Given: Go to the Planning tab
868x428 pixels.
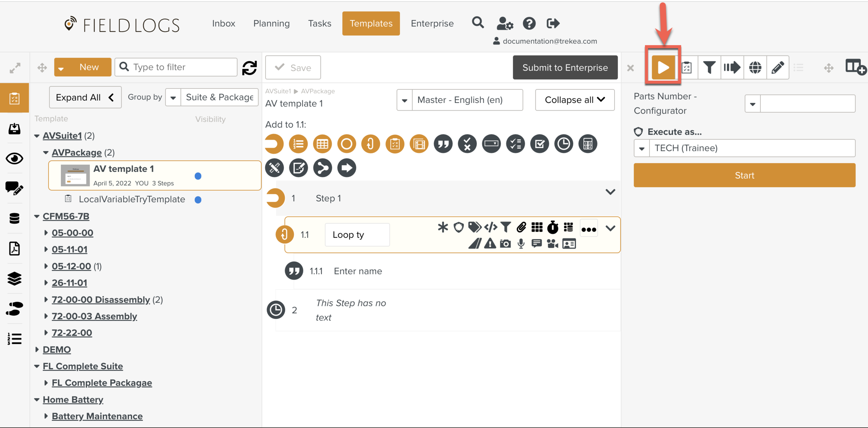Looking at the screenshot, I should 272,23.
